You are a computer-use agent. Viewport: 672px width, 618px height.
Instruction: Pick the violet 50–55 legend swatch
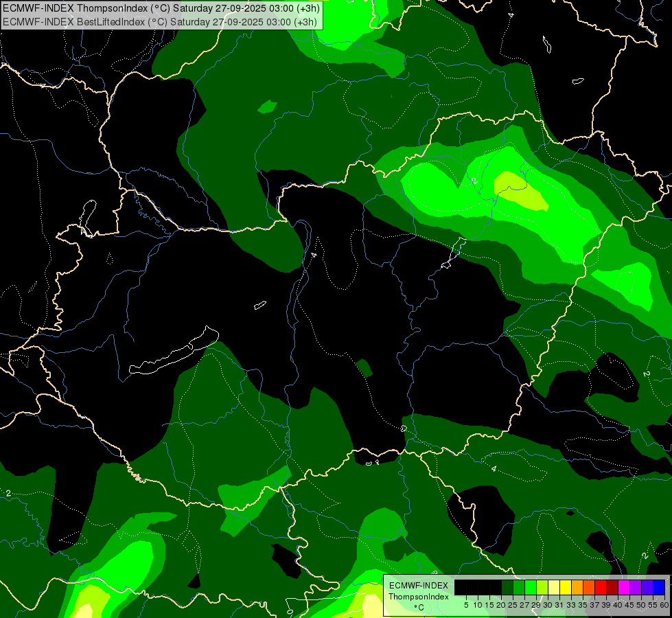tap(647, 587)
